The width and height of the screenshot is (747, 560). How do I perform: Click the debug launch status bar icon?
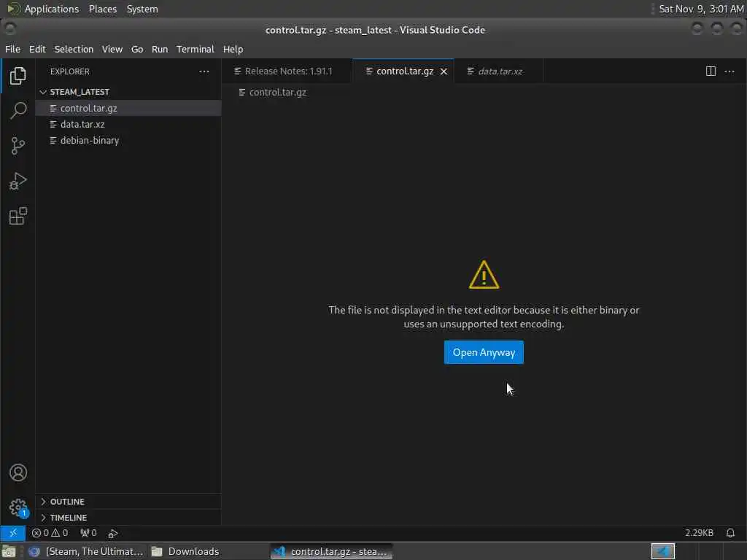click(113, 533)
